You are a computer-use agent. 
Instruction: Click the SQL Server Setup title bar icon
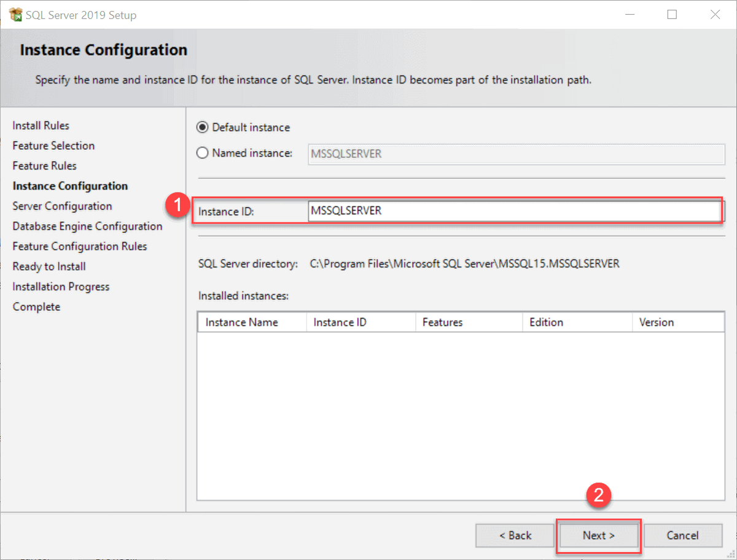pyautogui.click(x=15, y=14)
